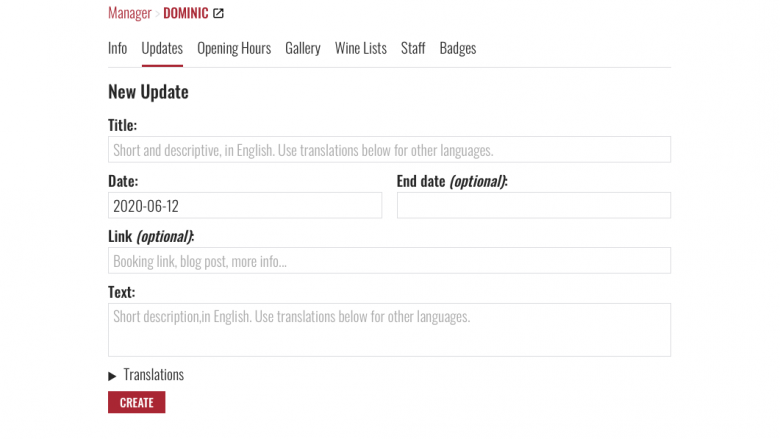Click the New Update heading

148,92
